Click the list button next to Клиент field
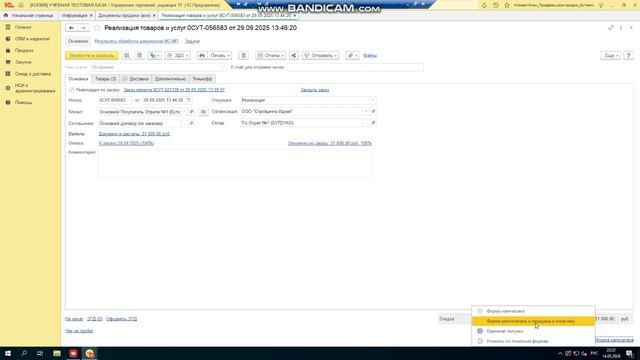640x360 pixels. click(x=203, y=111)
